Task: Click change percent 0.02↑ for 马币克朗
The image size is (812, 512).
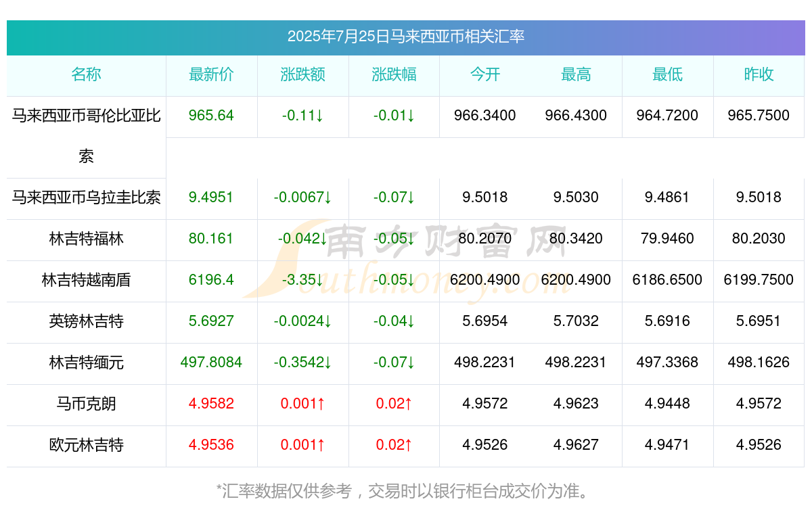Action: coord(394,404)
